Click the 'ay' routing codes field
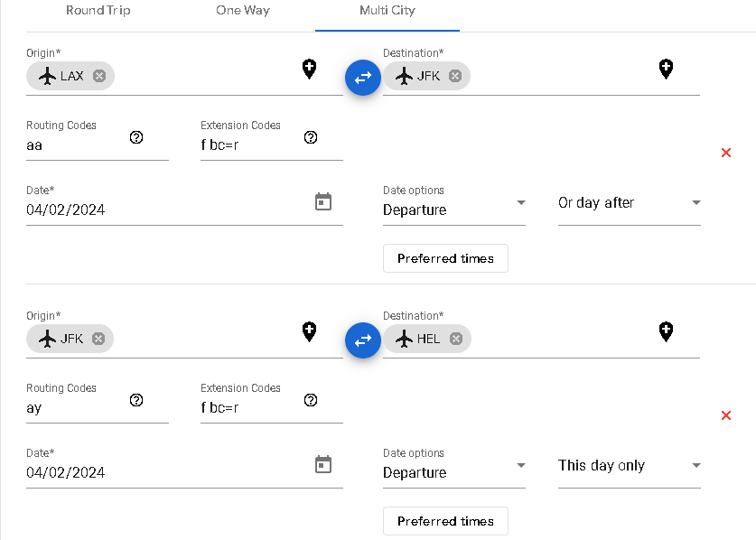 pyautogui.click(x=77, y=408)
